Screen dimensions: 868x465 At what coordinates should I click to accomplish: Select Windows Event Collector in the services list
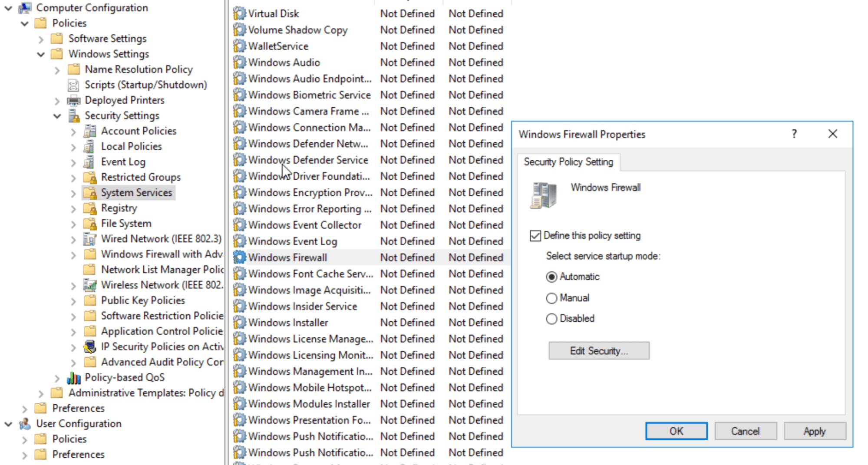(304, 225)
